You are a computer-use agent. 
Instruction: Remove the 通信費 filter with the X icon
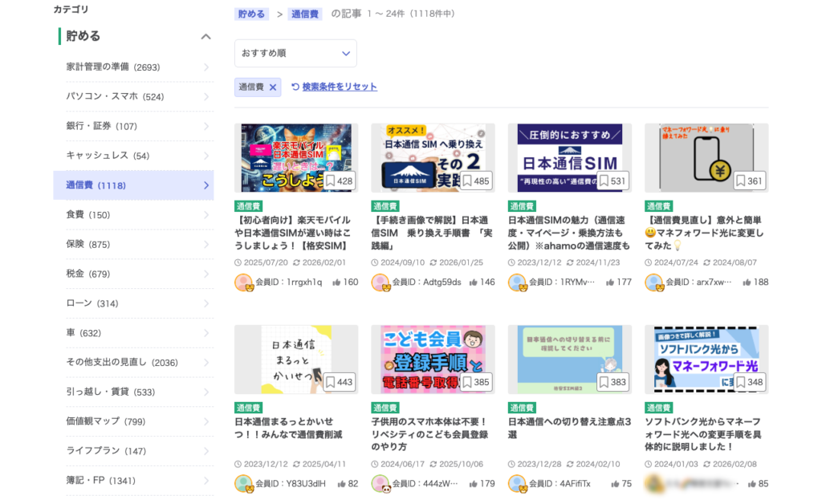coord(273,87)
